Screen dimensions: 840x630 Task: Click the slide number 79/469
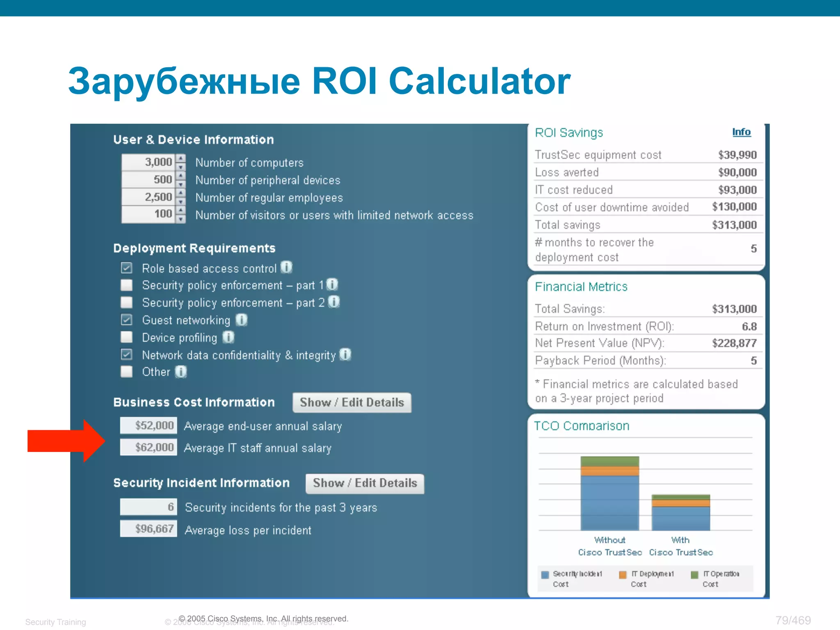[793, 620]
